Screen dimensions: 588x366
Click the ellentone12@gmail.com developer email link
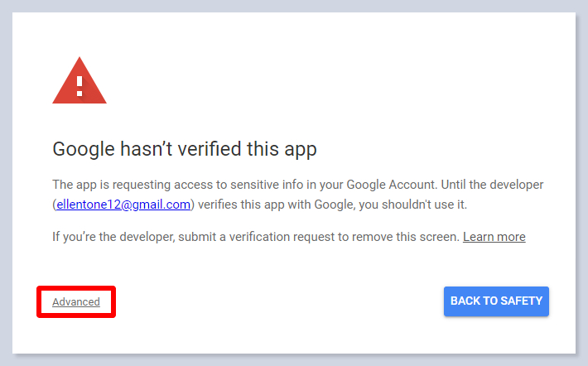click(x=123, y=204)
